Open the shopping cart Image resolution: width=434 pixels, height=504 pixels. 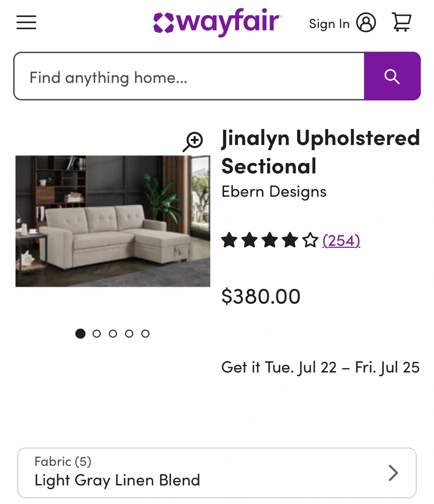coord(401,22)
